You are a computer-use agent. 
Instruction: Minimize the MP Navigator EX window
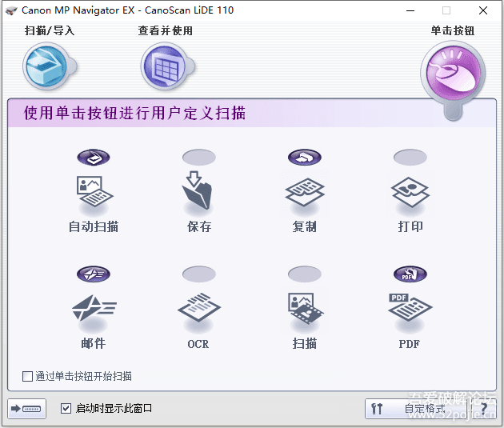coord(410,10)
